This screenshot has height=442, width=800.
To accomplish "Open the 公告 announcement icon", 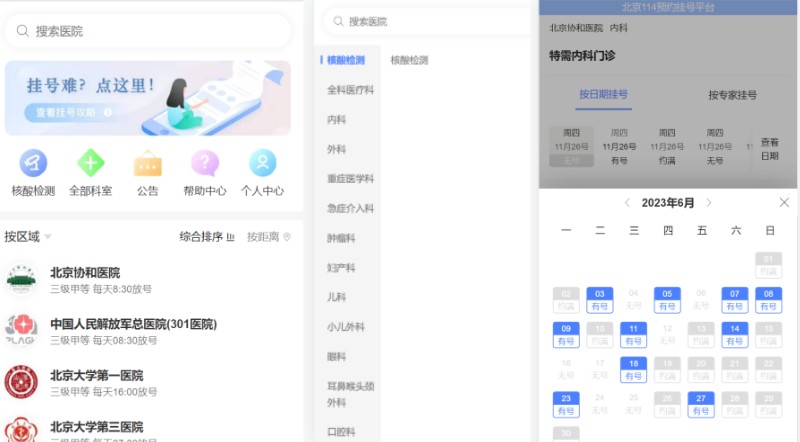I will pyautogui.click(x=147, y=163).
